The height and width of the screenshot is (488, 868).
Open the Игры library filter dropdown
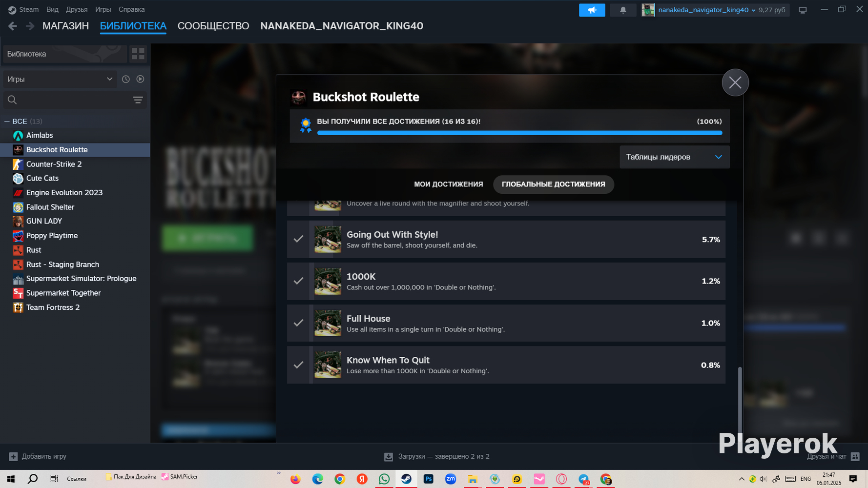60,79
